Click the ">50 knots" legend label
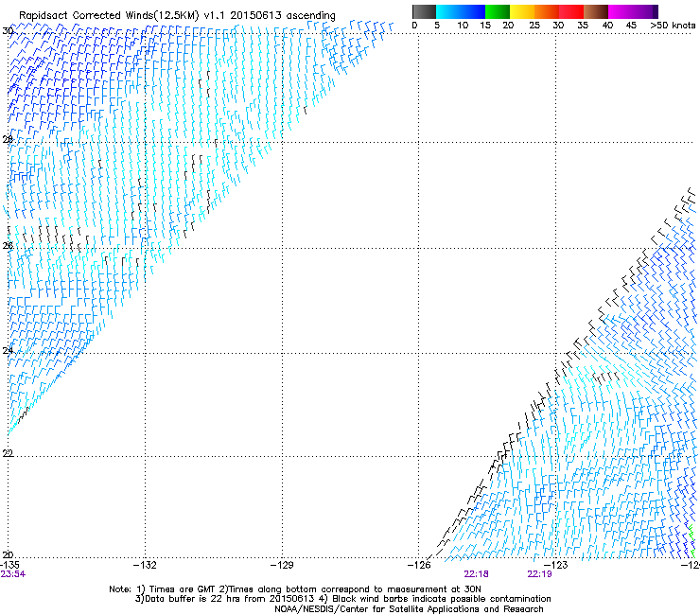 click(673, 26)
